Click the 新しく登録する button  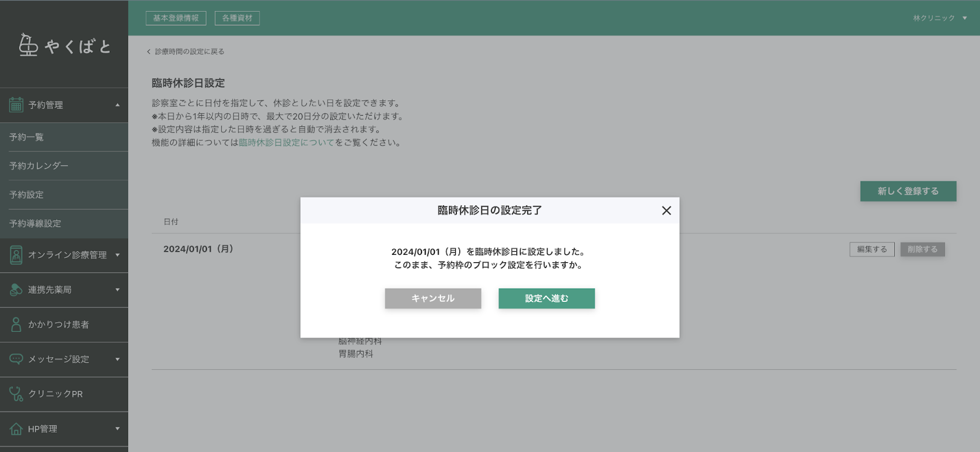click(908, 191)
